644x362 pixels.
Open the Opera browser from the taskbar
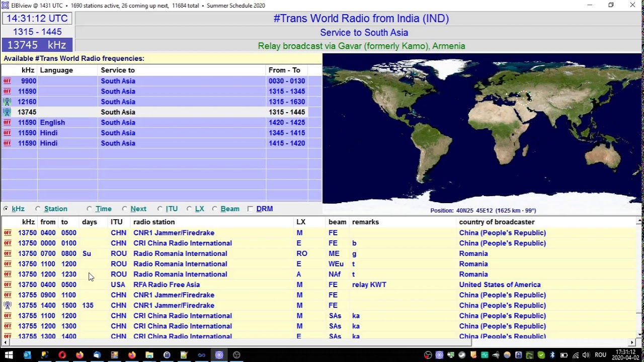[62, 355]
